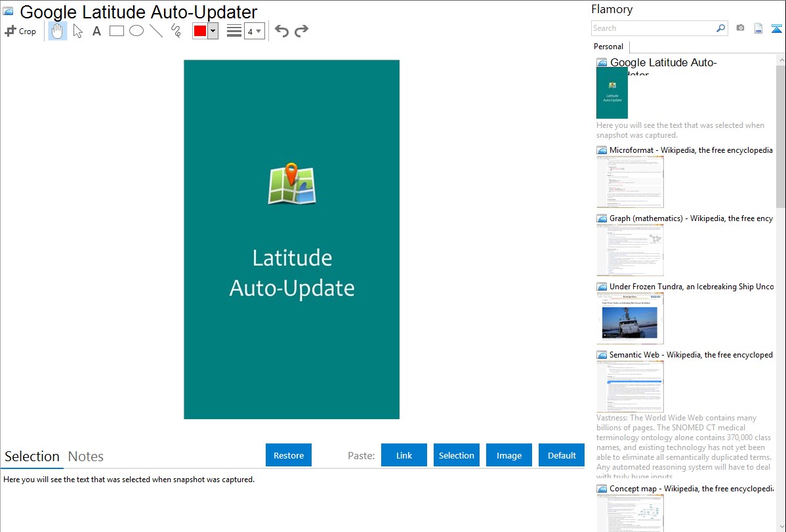786x532 pixels.
Task: Click the snapshot icon beside Semantic Web title
Action: point(602,355)
